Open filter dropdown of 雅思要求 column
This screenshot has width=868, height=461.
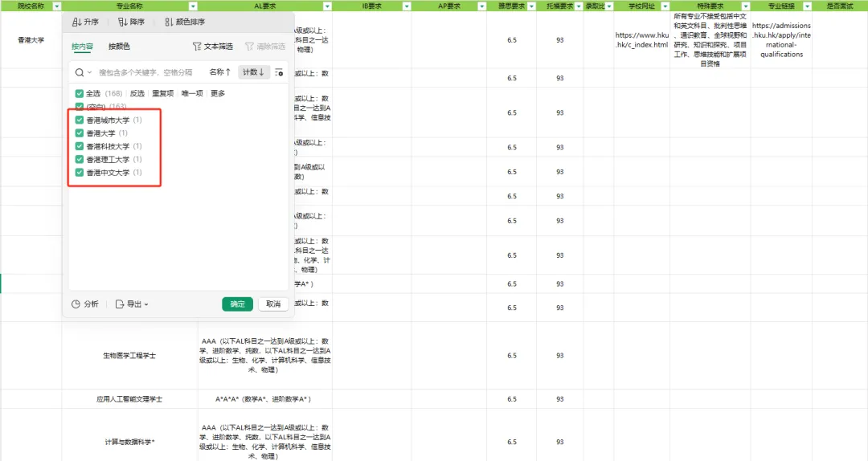(531, 6)
